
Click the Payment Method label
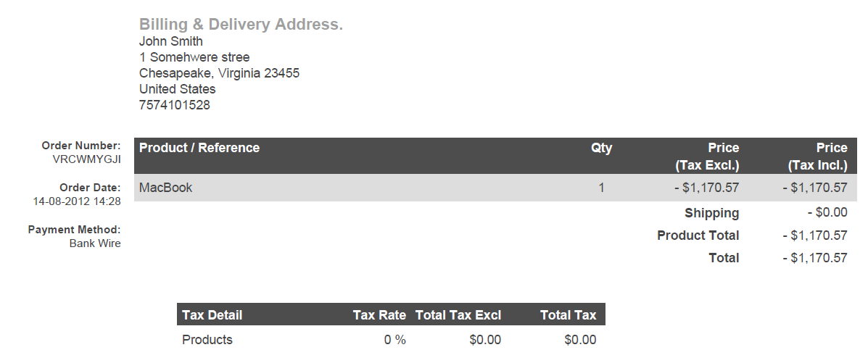pos(75,230)
